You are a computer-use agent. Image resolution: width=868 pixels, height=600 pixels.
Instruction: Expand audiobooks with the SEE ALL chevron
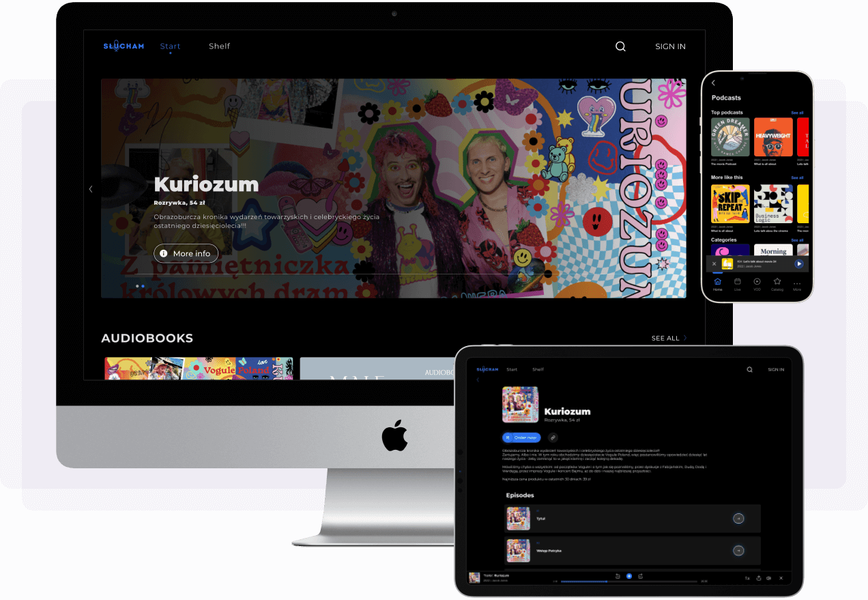684,338
